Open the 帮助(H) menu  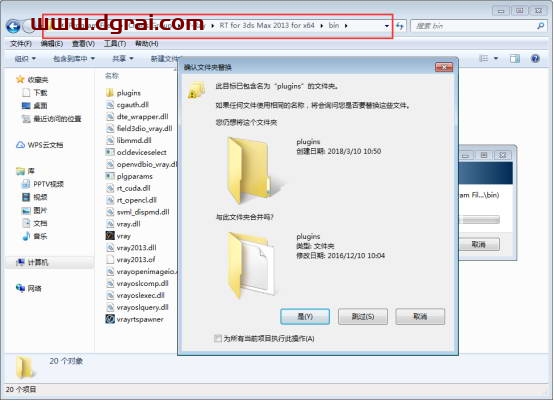tap(147, 44)
